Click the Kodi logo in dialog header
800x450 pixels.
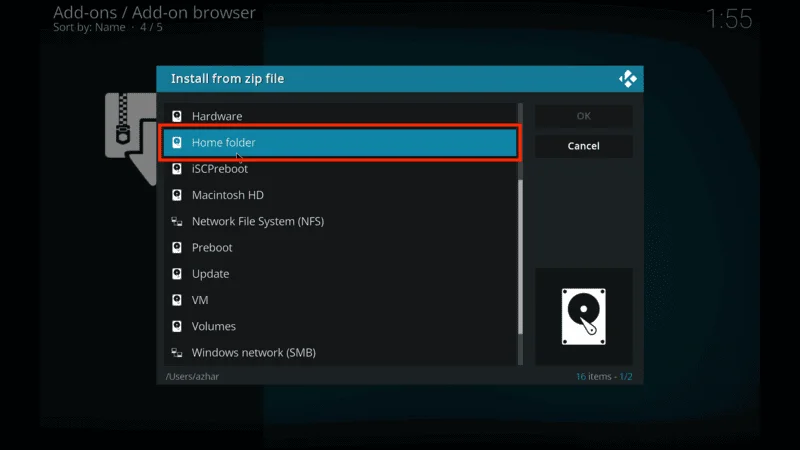(628, 79)
